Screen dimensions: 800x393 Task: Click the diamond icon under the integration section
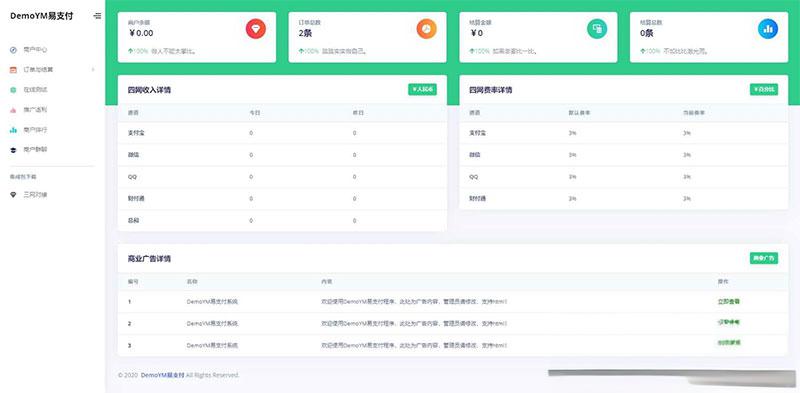(13, 195)
